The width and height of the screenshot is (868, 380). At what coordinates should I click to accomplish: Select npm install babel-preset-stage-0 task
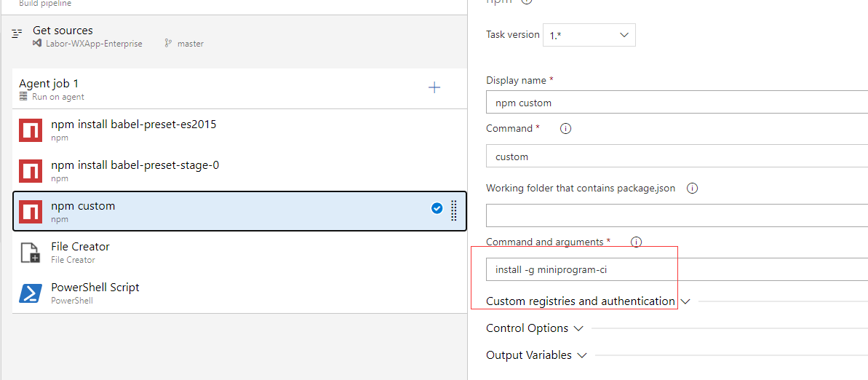click(239, 170)
